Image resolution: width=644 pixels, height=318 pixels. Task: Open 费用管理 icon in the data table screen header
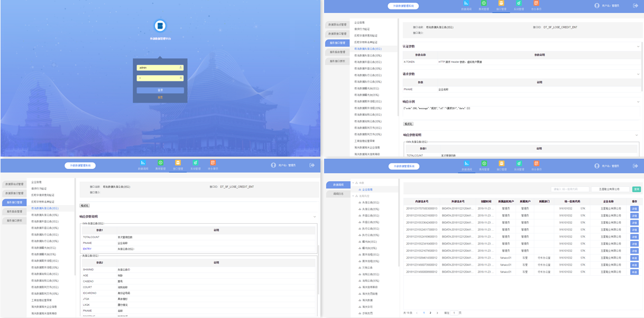pyautogui.click(x=483, y=164)
